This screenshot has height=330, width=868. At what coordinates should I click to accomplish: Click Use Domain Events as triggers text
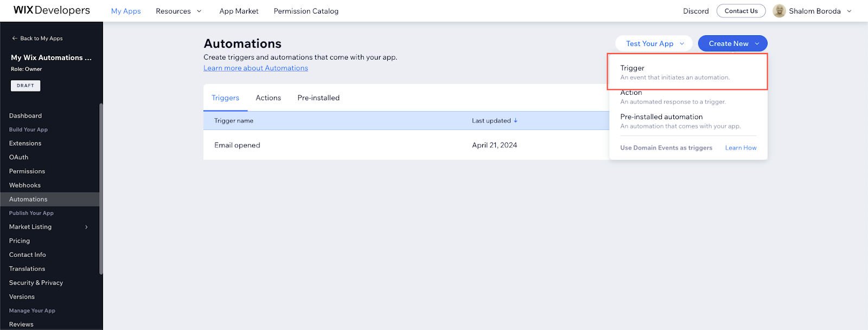(666, 148)
